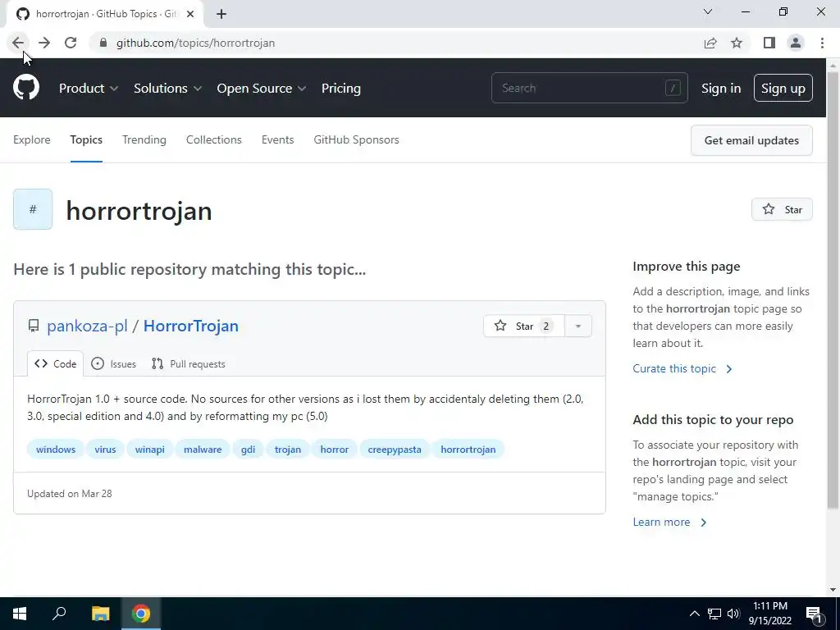Select the address bar URL
840x630 pixels.
(x=195, y=43)
